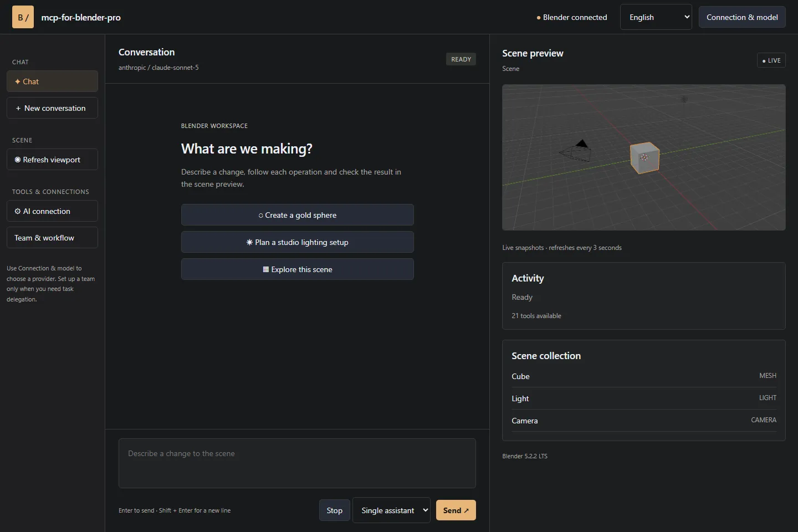Viewport: 798px width, 532px height.
Task: Open the Chat section in the sidebar
Action: tap(52, 81)
